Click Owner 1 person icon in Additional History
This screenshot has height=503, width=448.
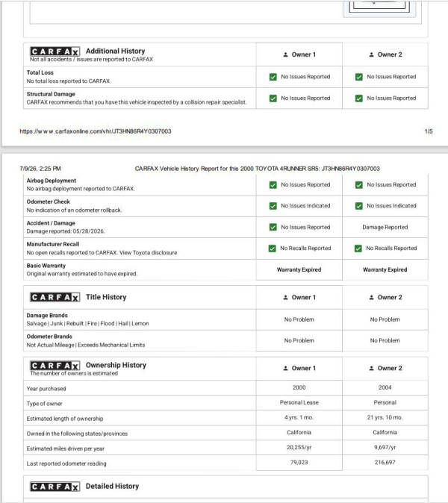(x=285, y=54)
